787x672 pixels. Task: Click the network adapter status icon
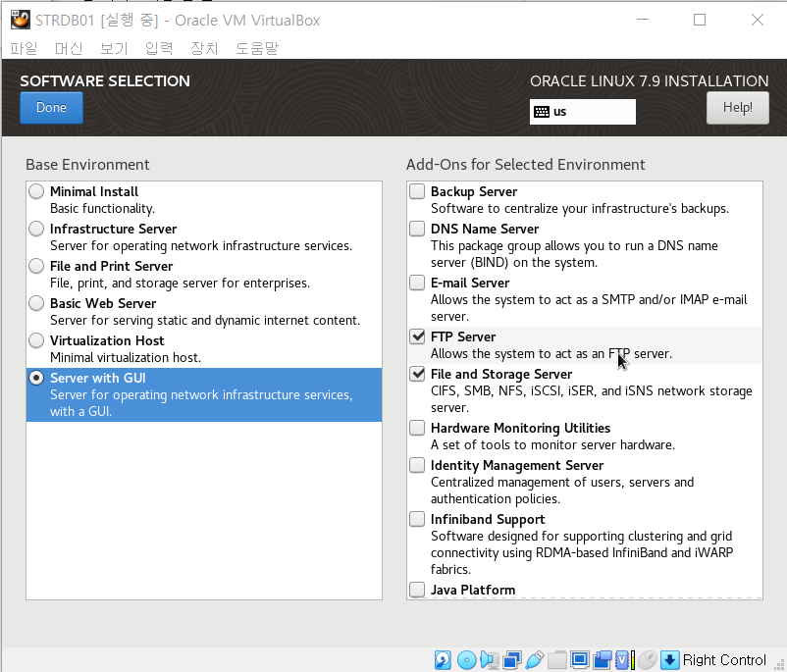tap(512, 660)
